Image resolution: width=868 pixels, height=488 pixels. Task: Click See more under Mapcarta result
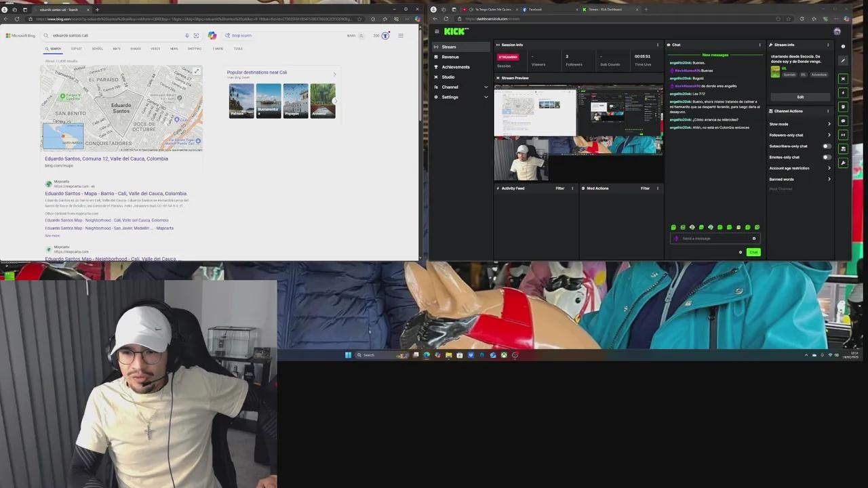(52, 236)
